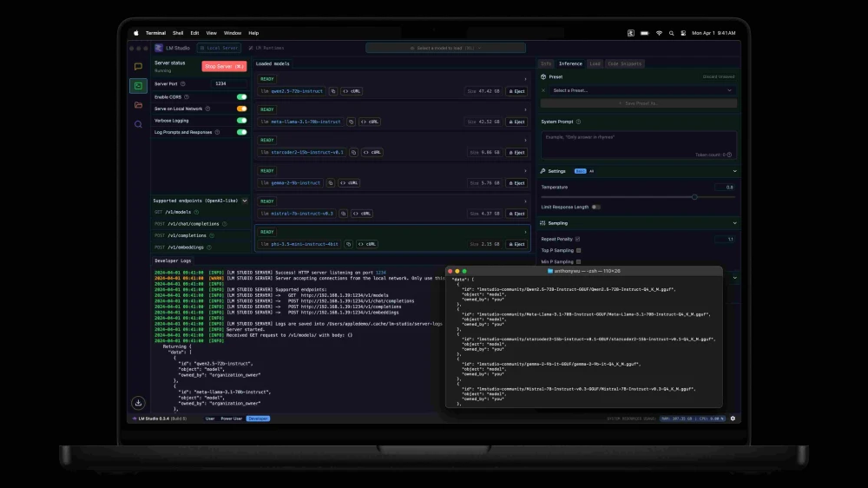Viewport: 868px width, 488px height.
Task: Collapse the Settings section
Action: point(734,171)
